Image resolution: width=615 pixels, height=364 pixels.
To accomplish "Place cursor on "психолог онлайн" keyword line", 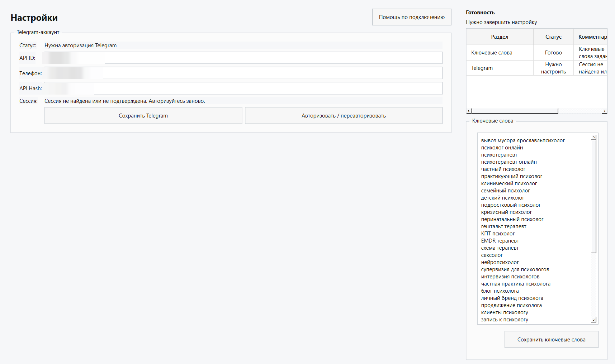I will pos(502,148).
